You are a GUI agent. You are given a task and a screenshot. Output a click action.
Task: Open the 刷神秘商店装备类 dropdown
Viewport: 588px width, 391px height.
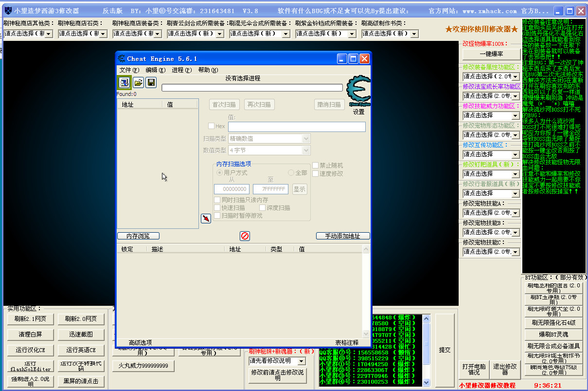(137, 34)
